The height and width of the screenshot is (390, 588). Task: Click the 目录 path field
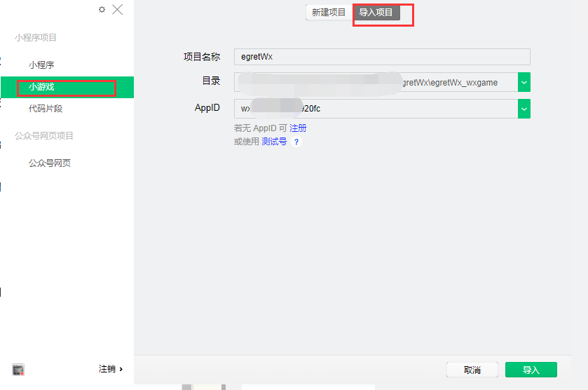pyautogui.click(x=376, y=82)
